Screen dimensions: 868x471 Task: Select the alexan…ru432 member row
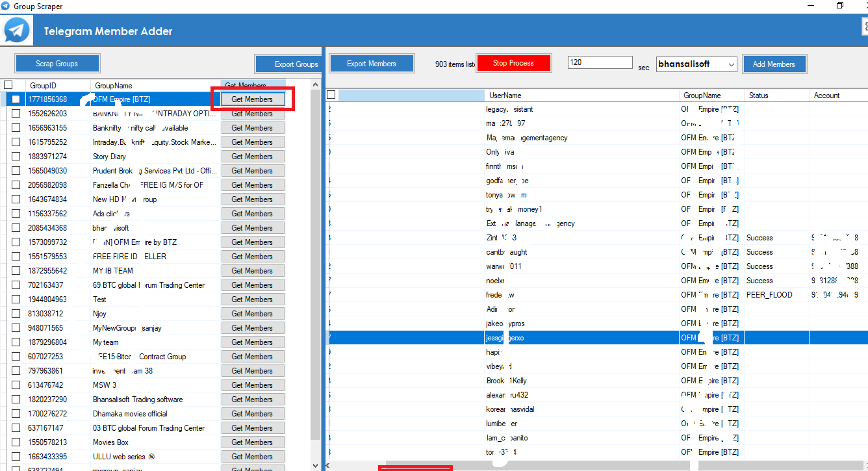pos(597,395)
